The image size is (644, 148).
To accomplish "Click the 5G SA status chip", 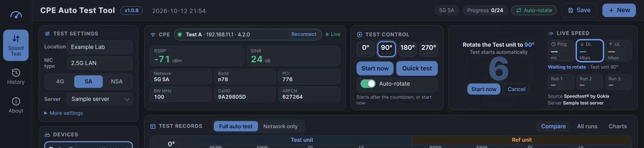I will [446, 10].
